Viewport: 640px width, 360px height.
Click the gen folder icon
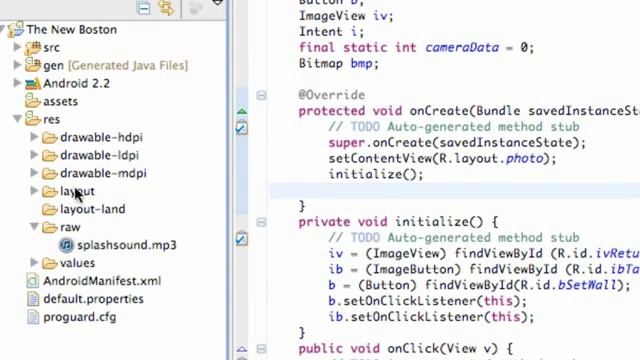pos(33,65)
